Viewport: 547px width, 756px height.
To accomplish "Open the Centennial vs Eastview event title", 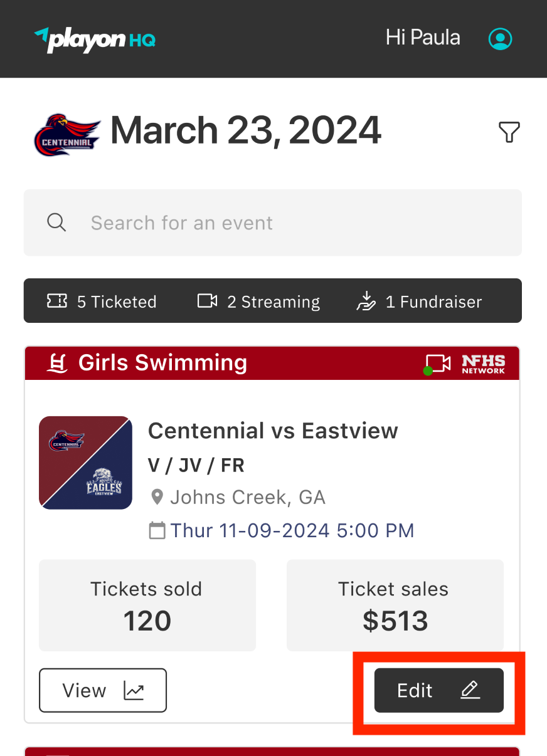I will 273,431.
